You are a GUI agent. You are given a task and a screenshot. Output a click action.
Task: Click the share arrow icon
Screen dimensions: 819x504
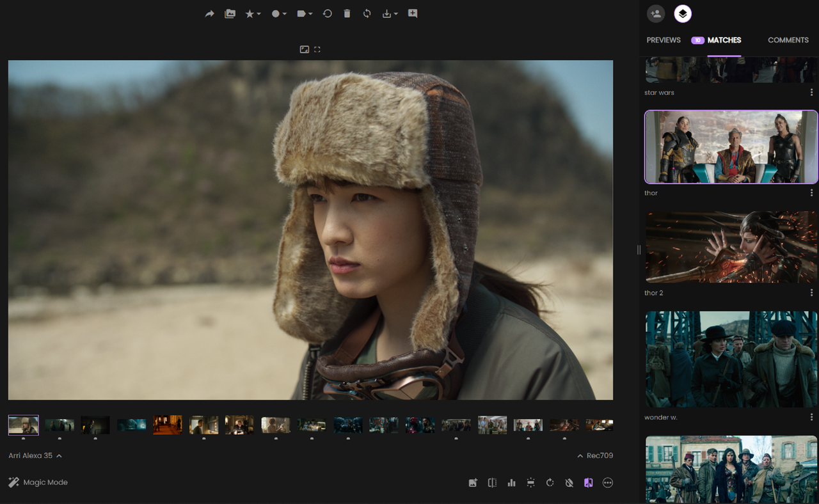209,13
